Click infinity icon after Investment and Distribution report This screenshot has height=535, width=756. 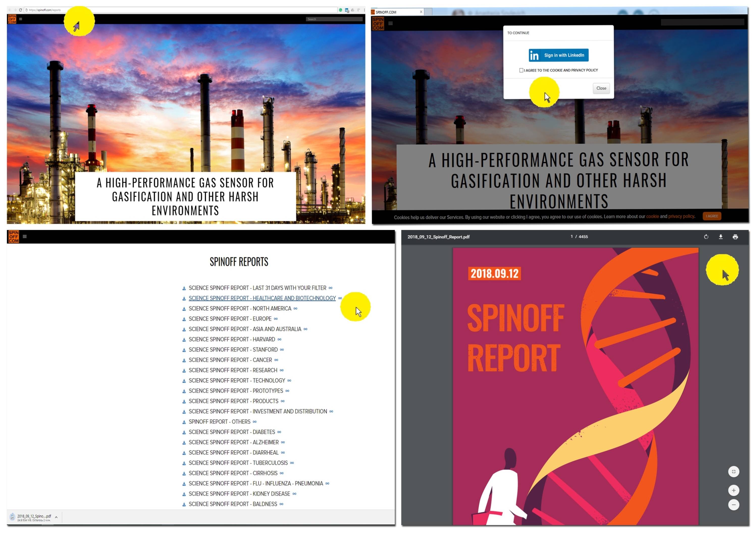pos(331,411)
